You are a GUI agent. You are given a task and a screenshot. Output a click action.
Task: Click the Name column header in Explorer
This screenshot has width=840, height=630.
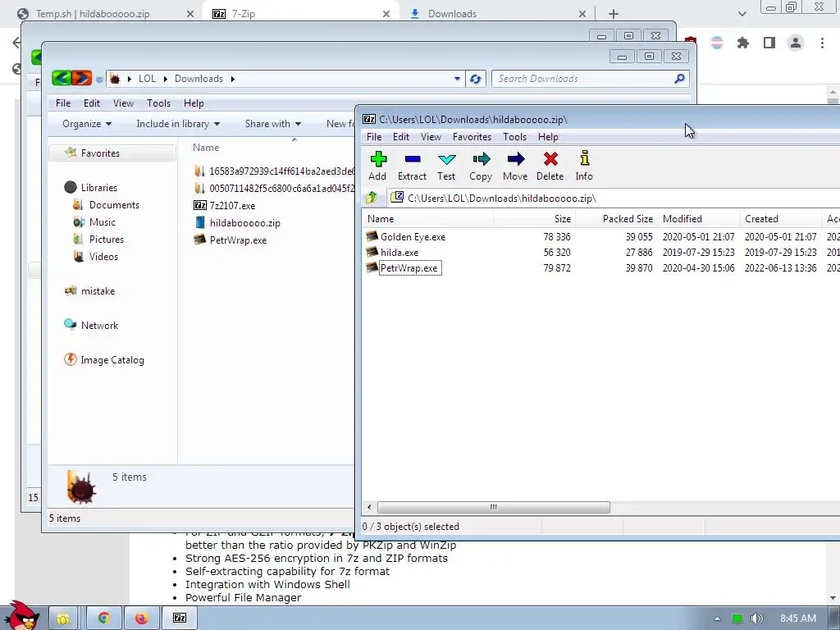click(x=206, y=148)
